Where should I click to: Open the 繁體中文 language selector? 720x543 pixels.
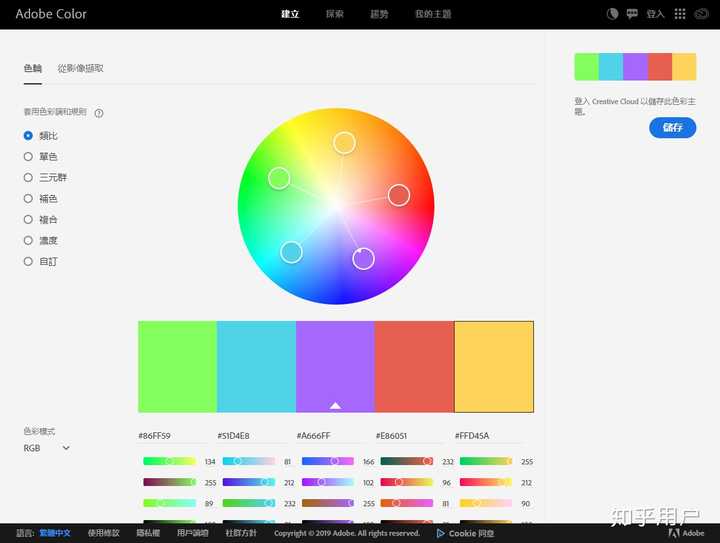55,533
